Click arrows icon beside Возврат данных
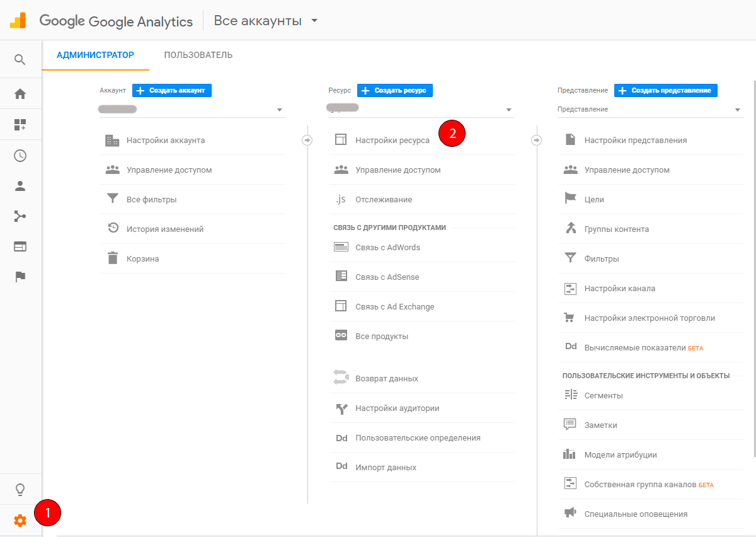756x537 pixels. [341, 378]
